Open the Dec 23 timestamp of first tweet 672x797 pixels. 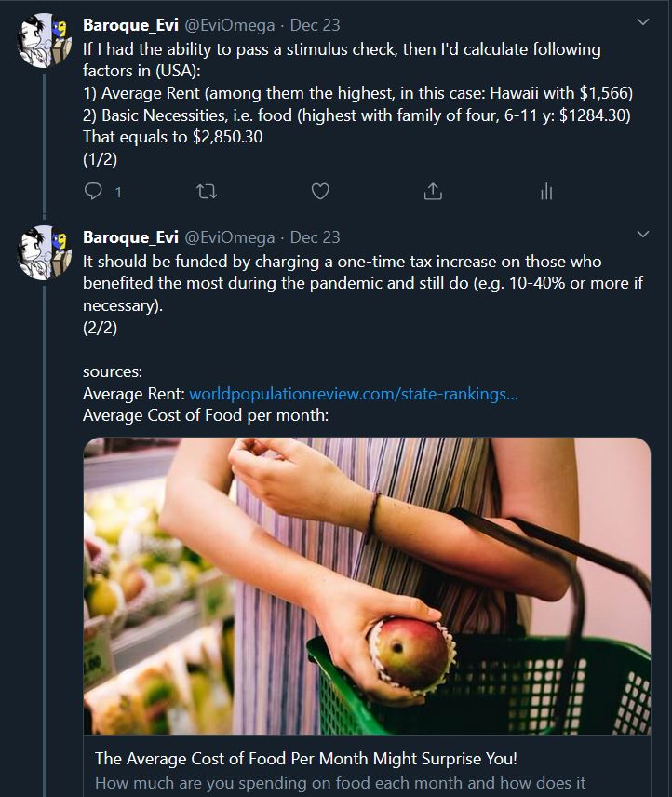(315, 25)
